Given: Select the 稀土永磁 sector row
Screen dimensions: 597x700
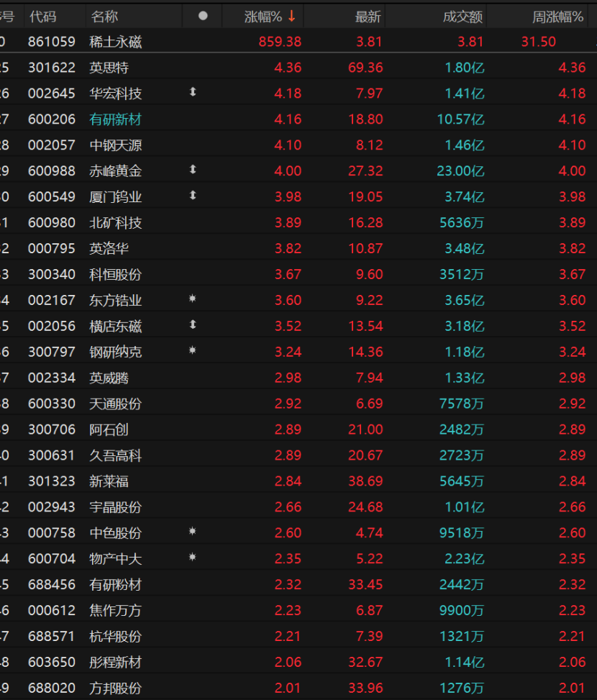Looking at the screenshot, I should point(298,42).
